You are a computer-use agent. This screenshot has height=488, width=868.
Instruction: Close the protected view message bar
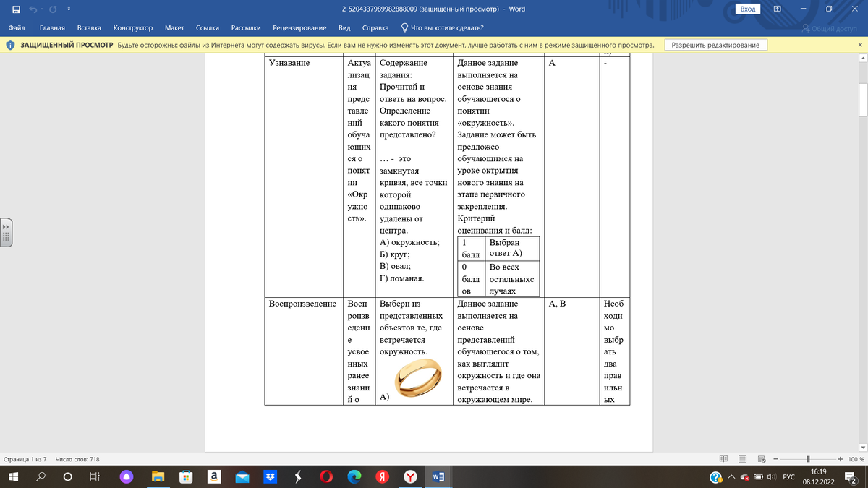[860, 45]
